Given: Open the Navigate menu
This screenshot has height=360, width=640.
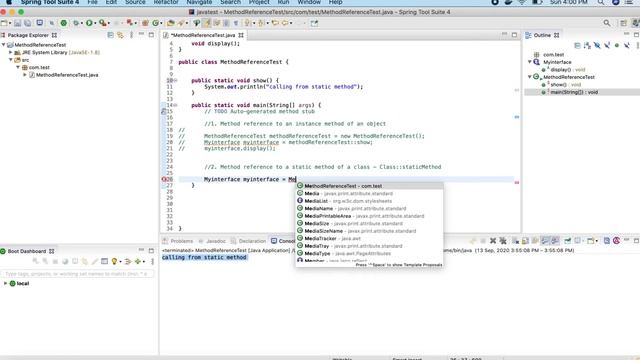Looking at the screenshot, I should tap(199, 2).
